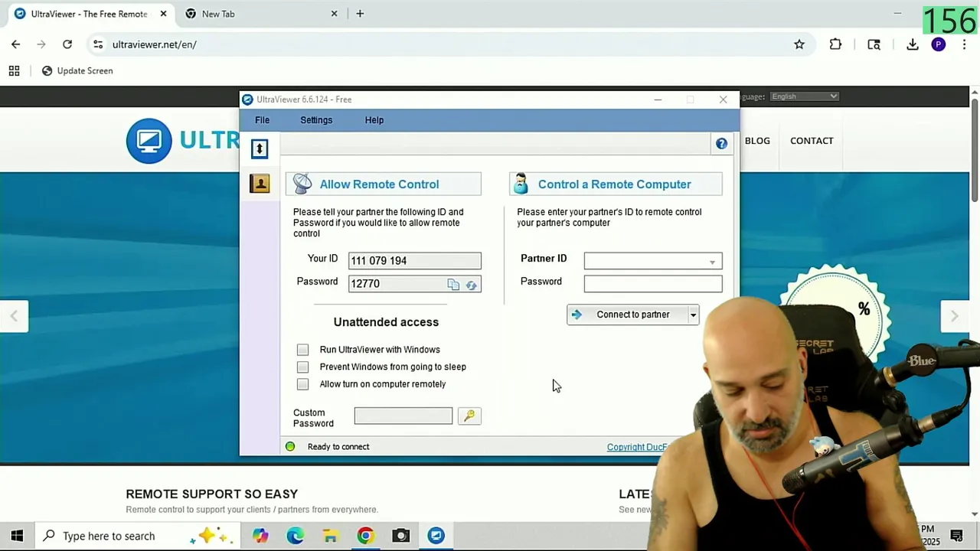Open the CONTACT page on the website

tap(812, 141)
